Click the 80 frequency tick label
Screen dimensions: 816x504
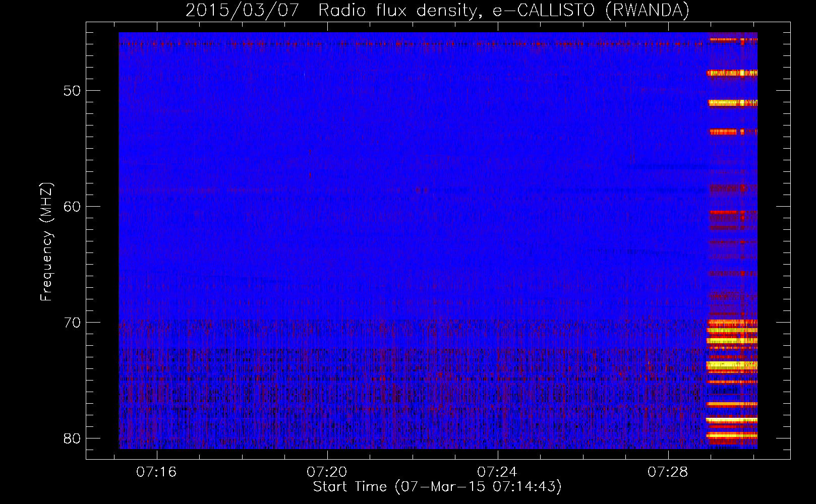(x=72, y=438)
